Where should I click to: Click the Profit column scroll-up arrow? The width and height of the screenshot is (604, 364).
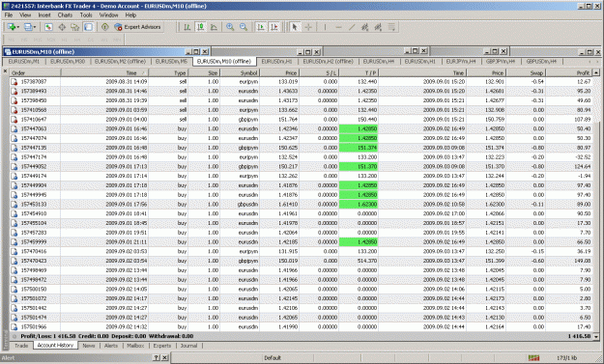pos(596,72)
